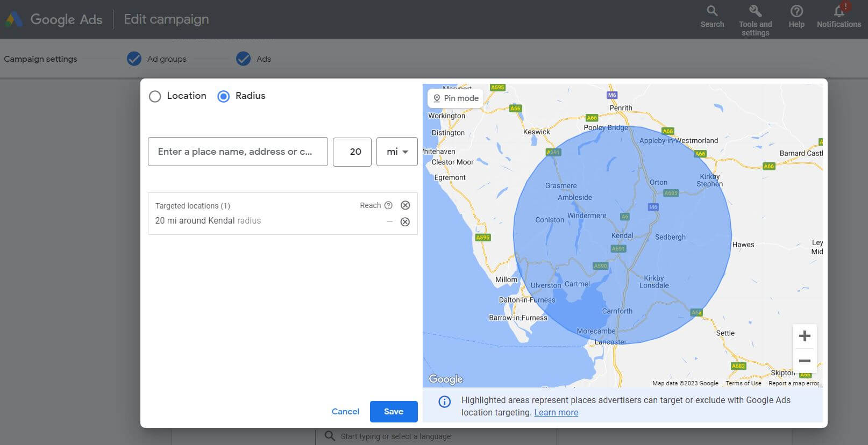This screenshot has height=445, width=868.
Task: Select the Radius radio button
Action: 223,96
